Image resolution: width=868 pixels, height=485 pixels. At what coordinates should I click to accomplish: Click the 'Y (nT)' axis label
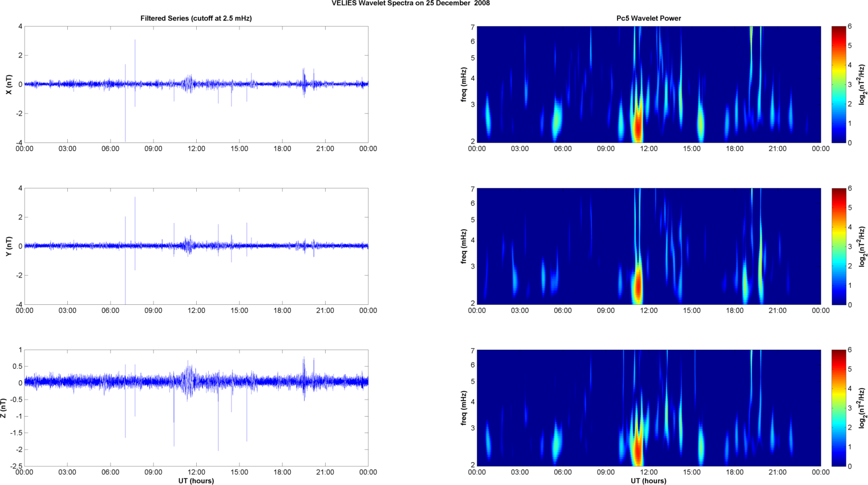click(x=9, y=246)
